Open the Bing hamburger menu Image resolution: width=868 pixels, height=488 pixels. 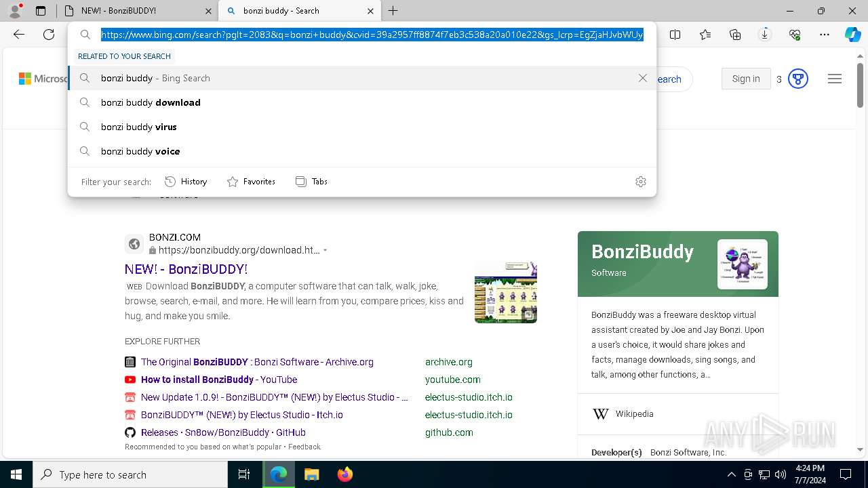[835, 79]
